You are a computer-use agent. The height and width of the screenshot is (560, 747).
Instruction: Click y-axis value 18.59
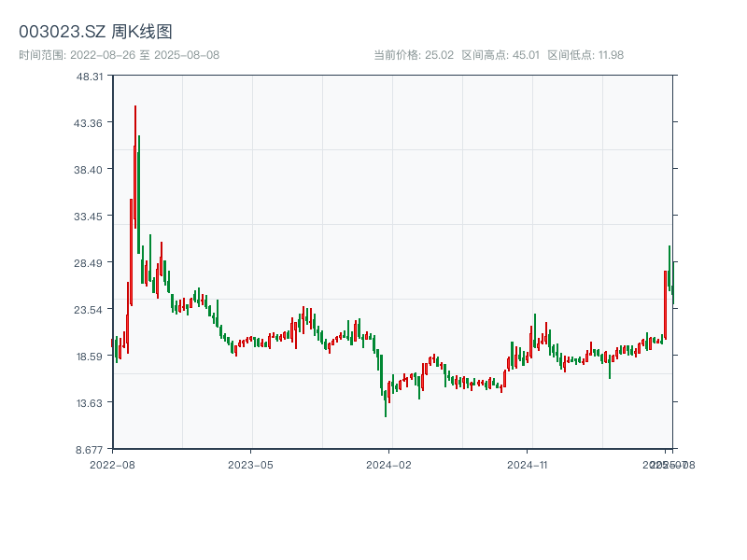point(89,357)
